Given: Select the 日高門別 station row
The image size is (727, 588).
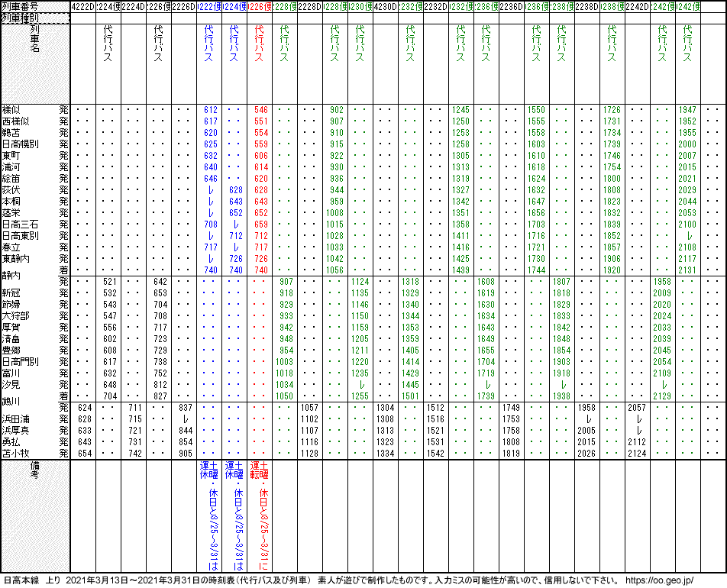Looking at the screenshot, I should tap(21, 361).
